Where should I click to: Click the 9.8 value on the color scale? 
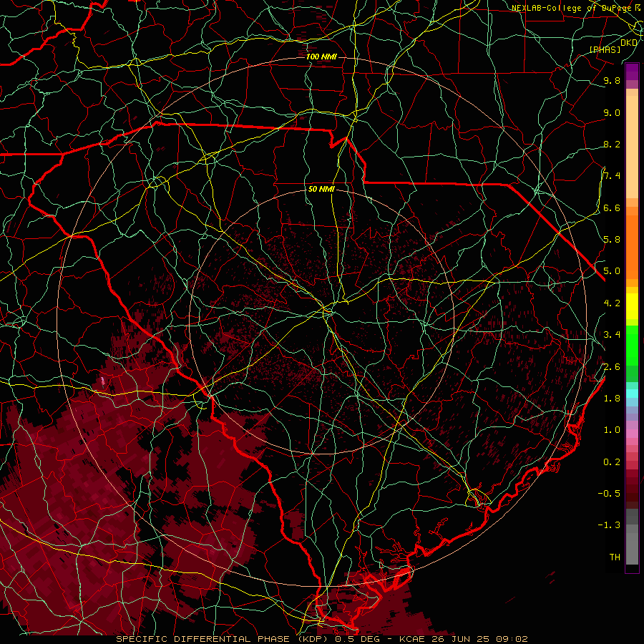tap(612, 81)
